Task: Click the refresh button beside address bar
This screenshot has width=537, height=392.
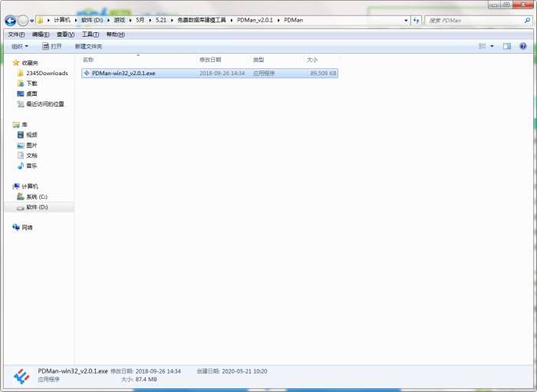Action: [416, 21]
